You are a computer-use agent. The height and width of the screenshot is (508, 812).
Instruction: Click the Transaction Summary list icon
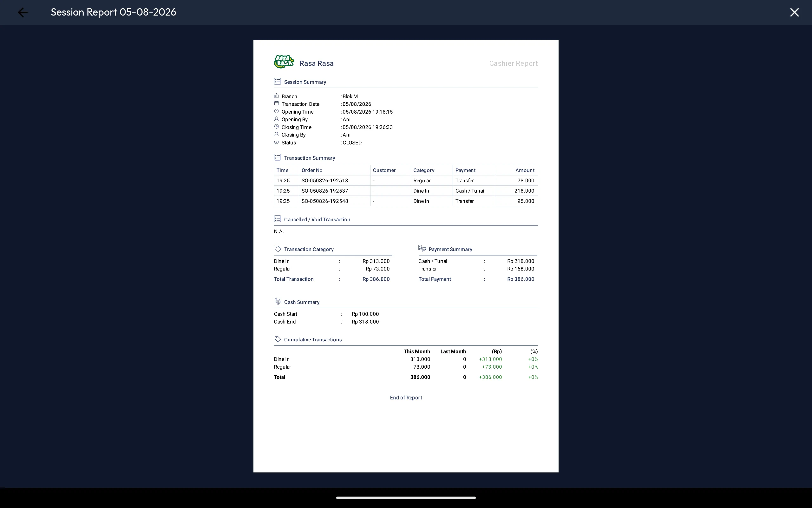click(x=278, y=157)
